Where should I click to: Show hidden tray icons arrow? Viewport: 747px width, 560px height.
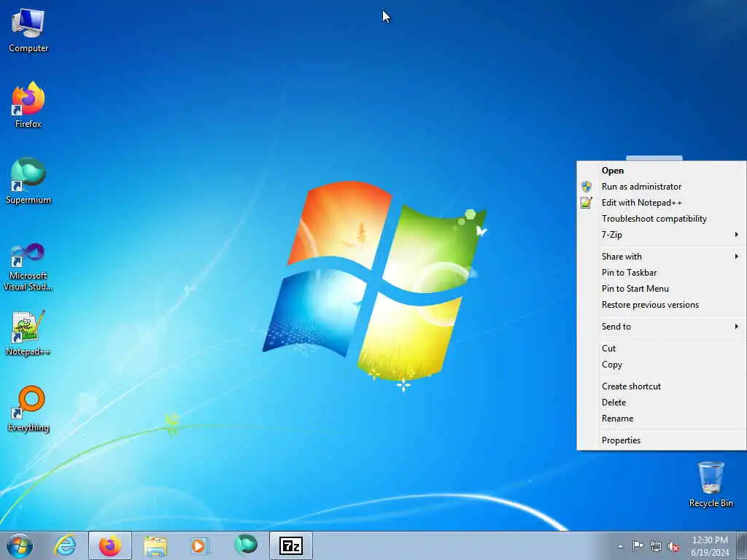coord(620,546)
